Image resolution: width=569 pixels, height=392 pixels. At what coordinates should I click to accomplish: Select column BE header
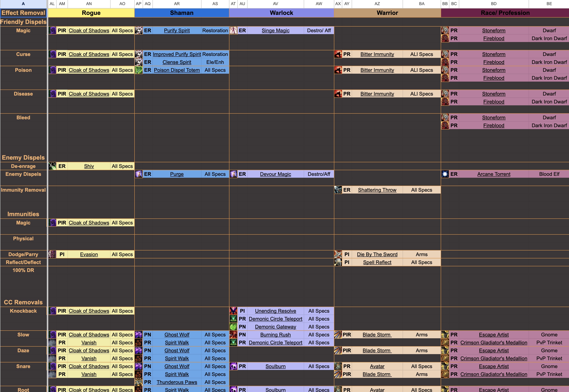[549, 4]
